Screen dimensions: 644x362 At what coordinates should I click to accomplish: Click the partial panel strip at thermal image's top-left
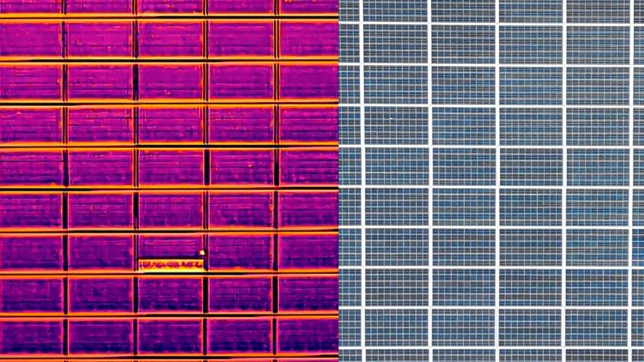31,6
